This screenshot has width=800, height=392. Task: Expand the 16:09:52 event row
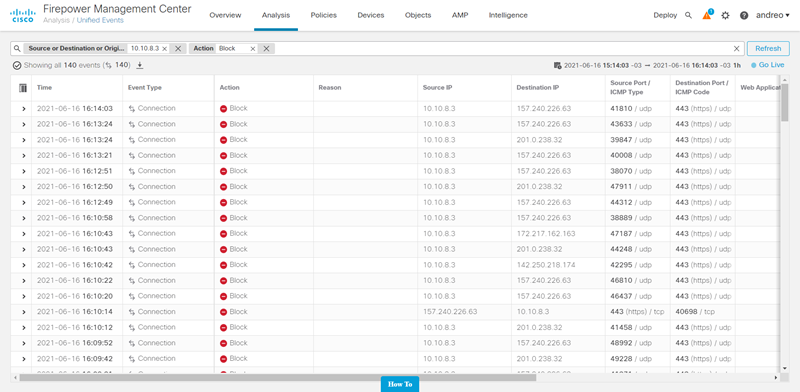click(x=23, y=343)
